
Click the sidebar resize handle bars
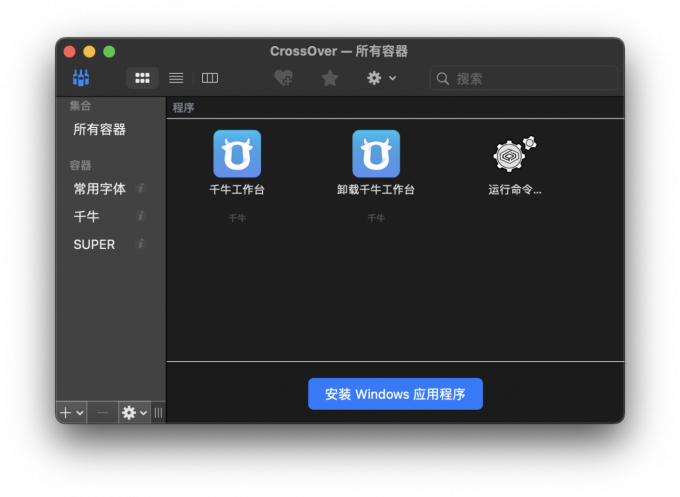point(158,412)
